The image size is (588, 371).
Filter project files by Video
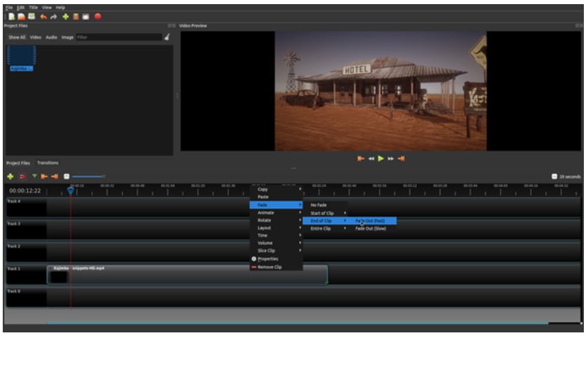36,37
